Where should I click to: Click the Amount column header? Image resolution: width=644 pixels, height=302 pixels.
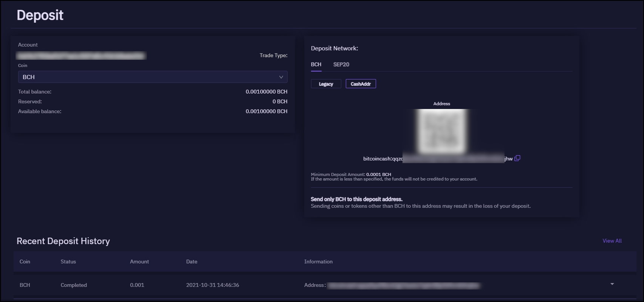click(x=139, y=262)
